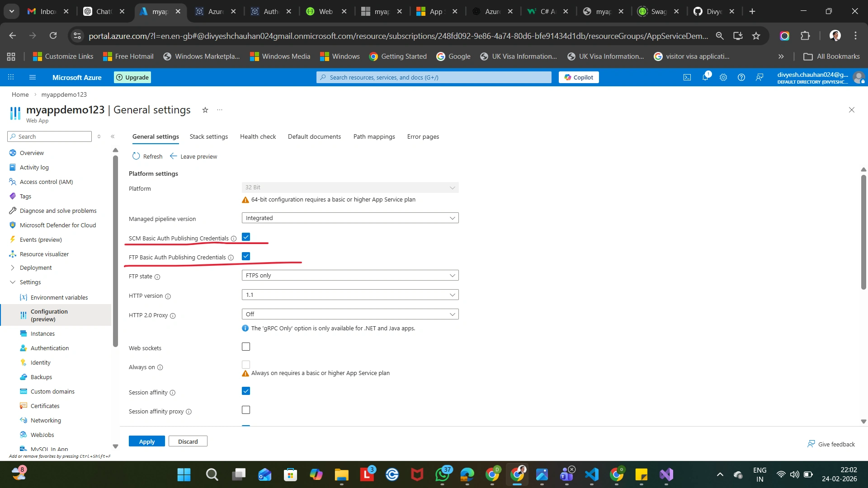
Task: Open Copilot in the Azure header
Action: (579, 77)
